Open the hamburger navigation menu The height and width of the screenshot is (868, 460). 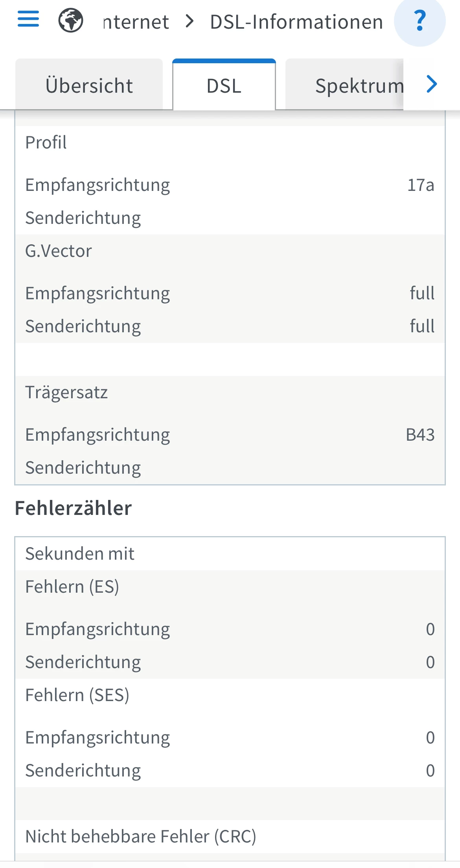[28, 19]
